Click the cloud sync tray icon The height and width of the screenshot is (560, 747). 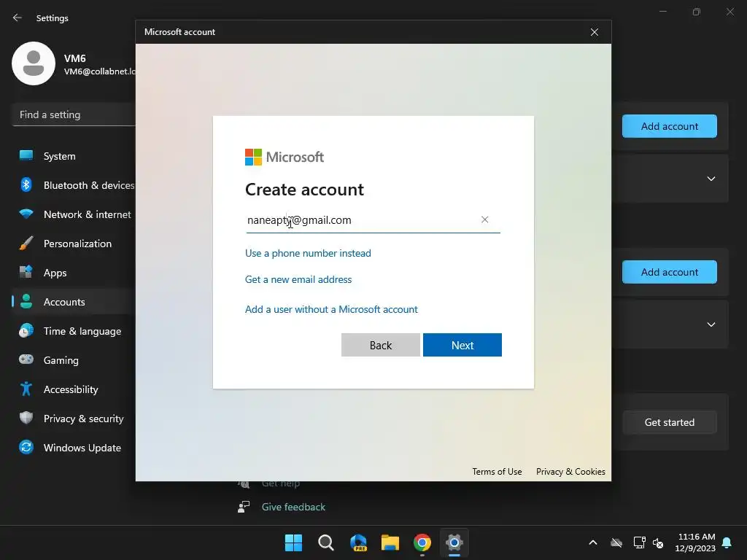(616, 542)
